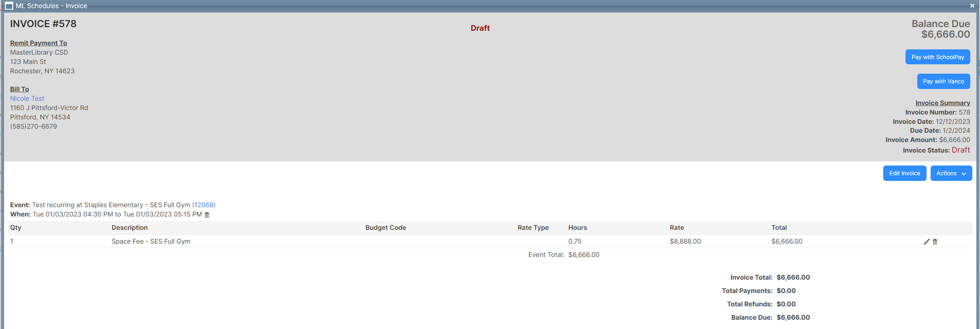Click the 0.75 hours value

[575, 242]
